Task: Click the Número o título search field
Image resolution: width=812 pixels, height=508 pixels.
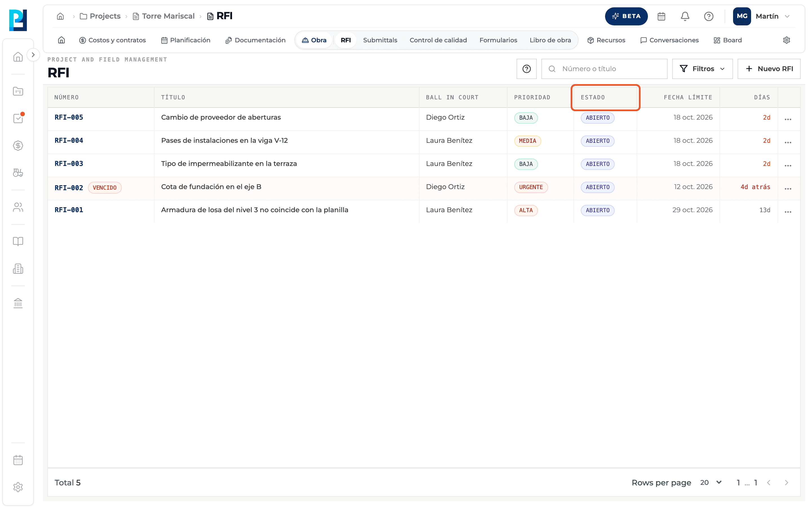Action: pos(604,69)
